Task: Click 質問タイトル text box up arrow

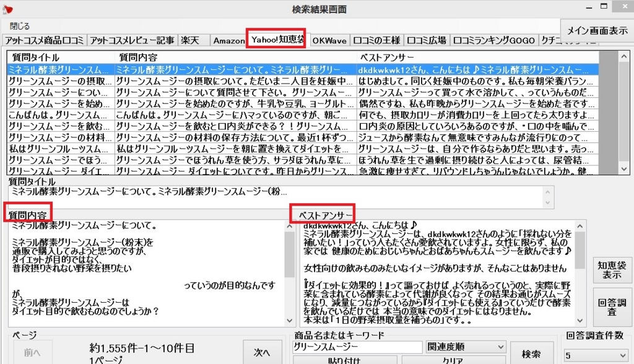Action: coord(547,192)
